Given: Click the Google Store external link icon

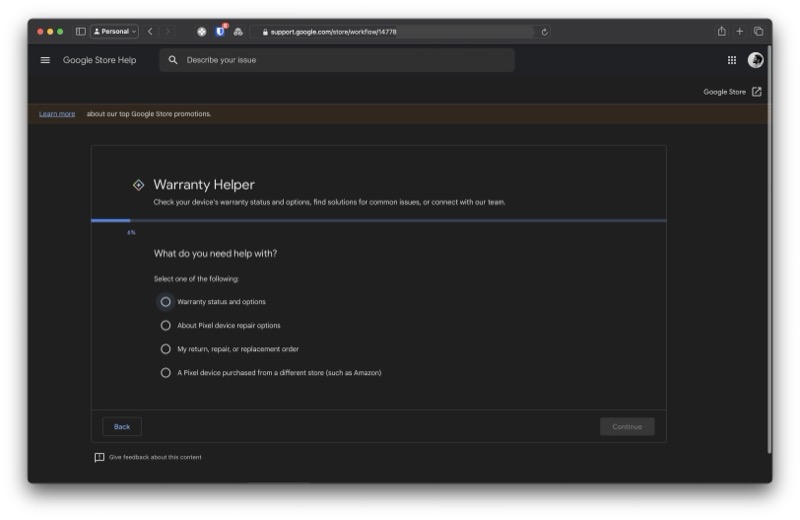Looking at the screenshot, I should tap(757, 92).
